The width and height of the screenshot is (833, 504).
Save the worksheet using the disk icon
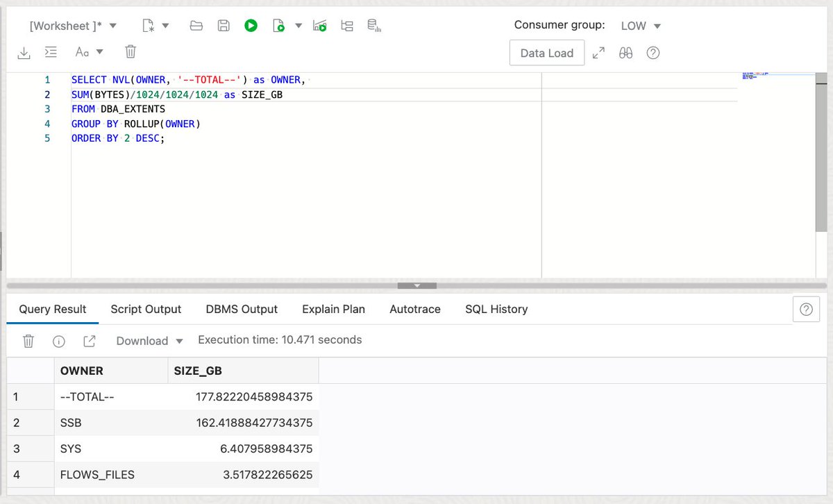(x=224, y=26)
